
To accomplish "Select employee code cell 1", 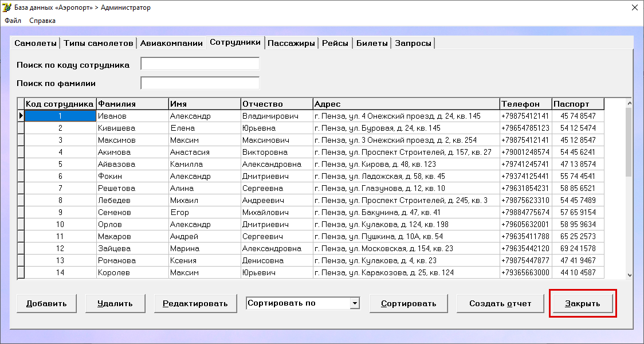I will click(x=60, y=116).
